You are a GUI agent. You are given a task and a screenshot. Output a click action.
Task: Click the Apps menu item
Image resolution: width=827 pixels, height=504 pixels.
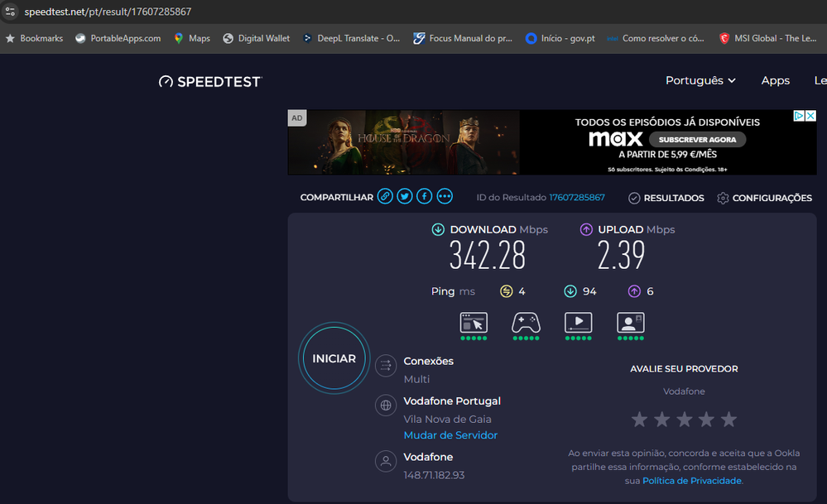775,80
